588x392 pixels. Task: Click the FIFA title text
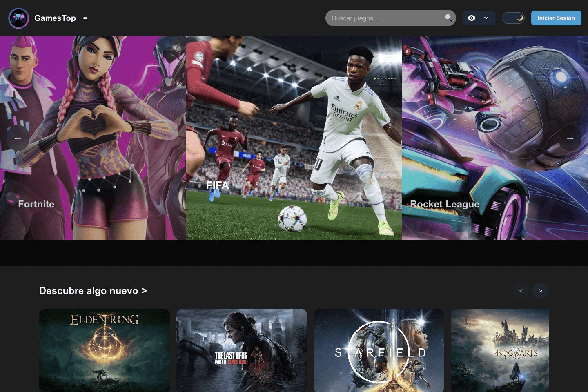[218, 185]
